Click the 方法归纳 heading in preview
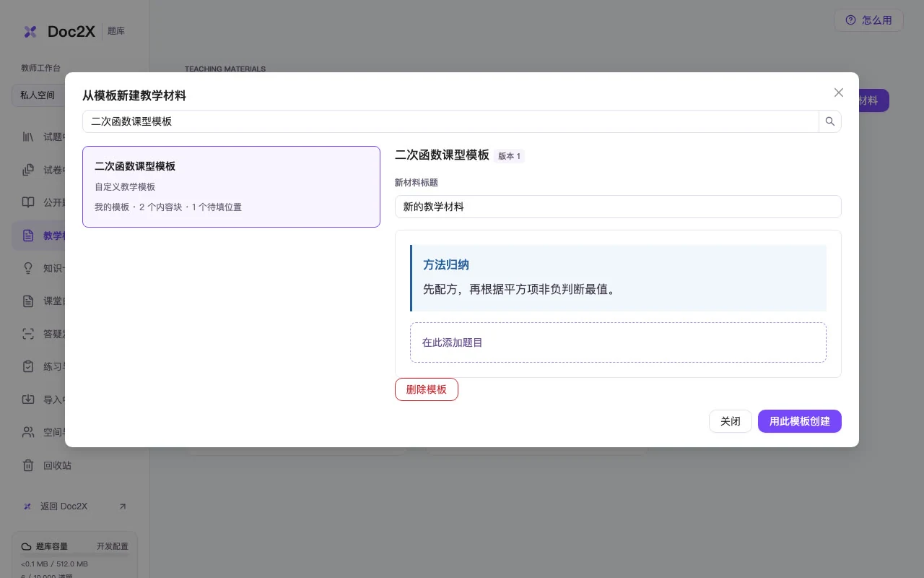The image size is (924, 578). (446, 265)
